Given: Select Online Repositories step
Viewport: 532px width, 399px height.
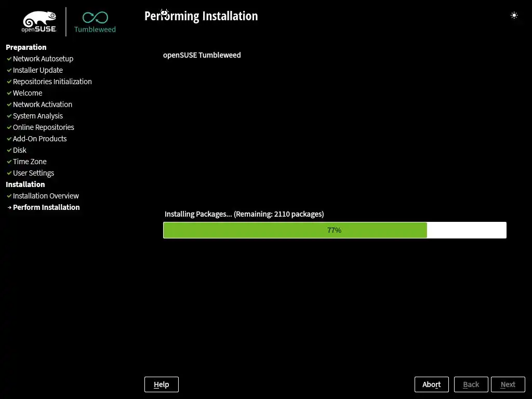Looking at the screenshot, I should (x=44, y=127).
